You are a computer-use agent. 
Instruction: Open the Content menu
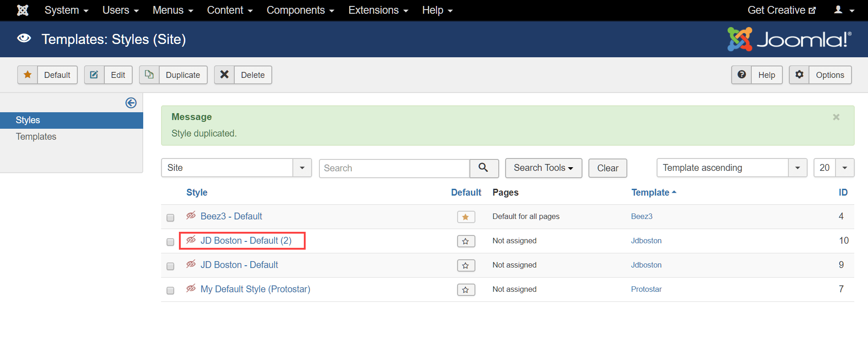[x=230, y=10]
